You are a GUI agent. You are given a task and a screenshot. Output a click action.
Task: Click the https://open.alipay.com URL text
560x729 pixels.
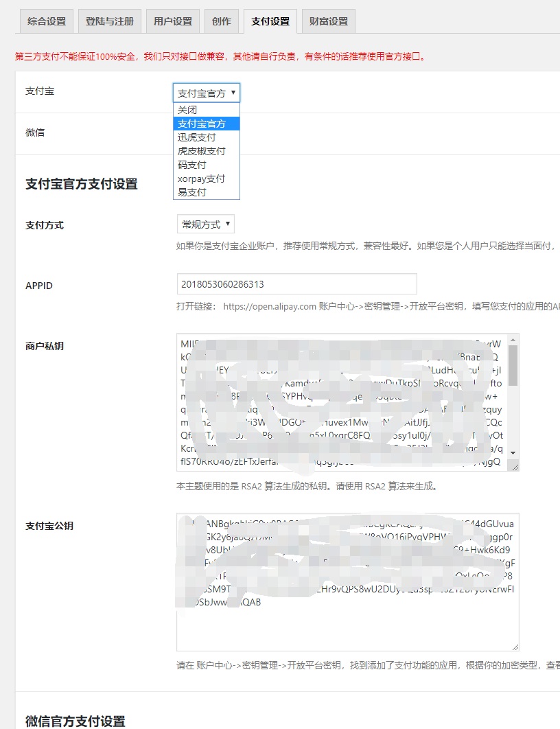point(270,306)
